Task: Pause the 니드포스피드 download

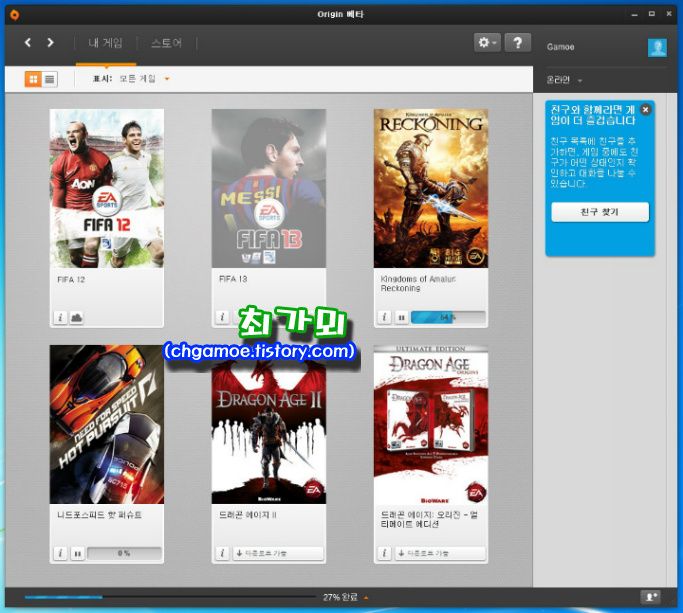Action: (78, 553)
